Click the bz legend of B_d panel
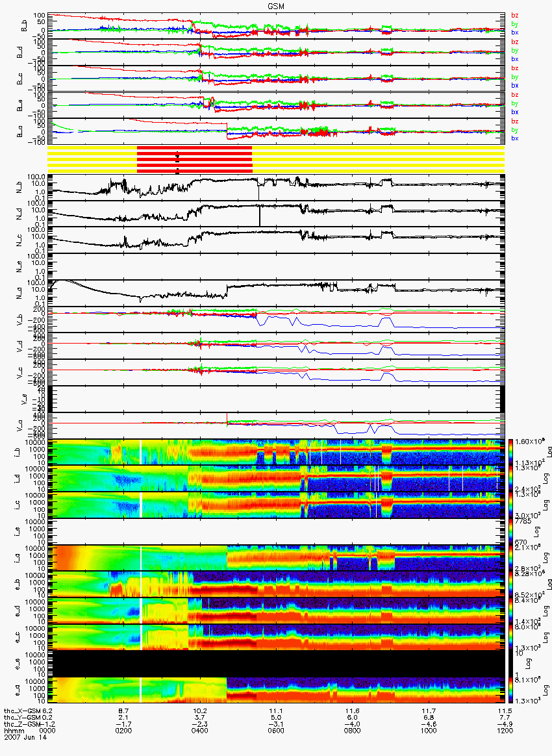Viewport: 552px width, 756px height. [x=514, y=42]
